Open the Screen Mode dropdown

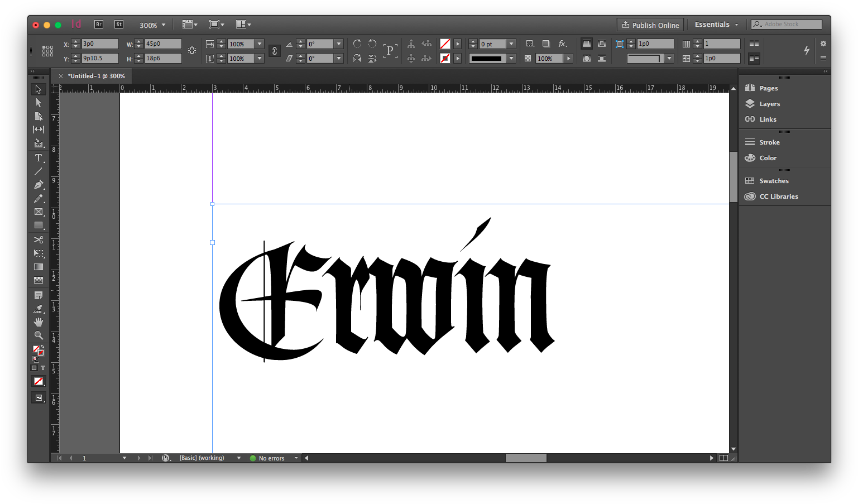[217, 24]
